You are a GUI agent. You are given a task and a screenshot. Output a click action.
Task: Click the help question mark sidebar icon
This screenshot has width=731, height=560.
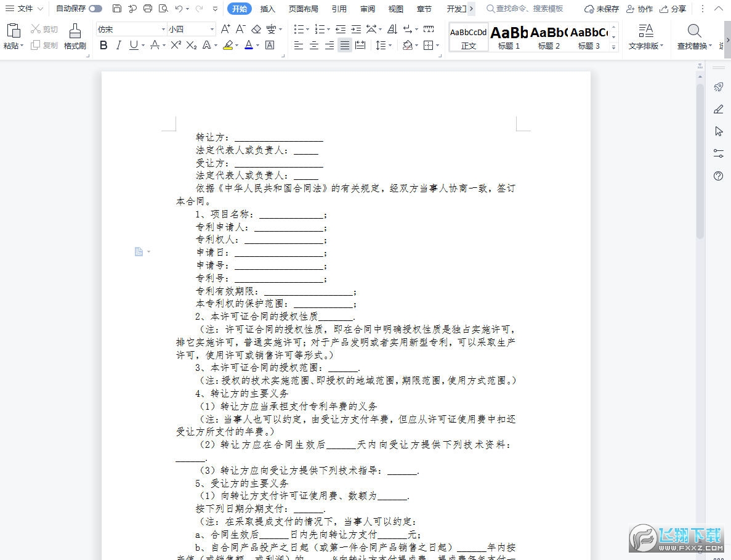point(719,176)
